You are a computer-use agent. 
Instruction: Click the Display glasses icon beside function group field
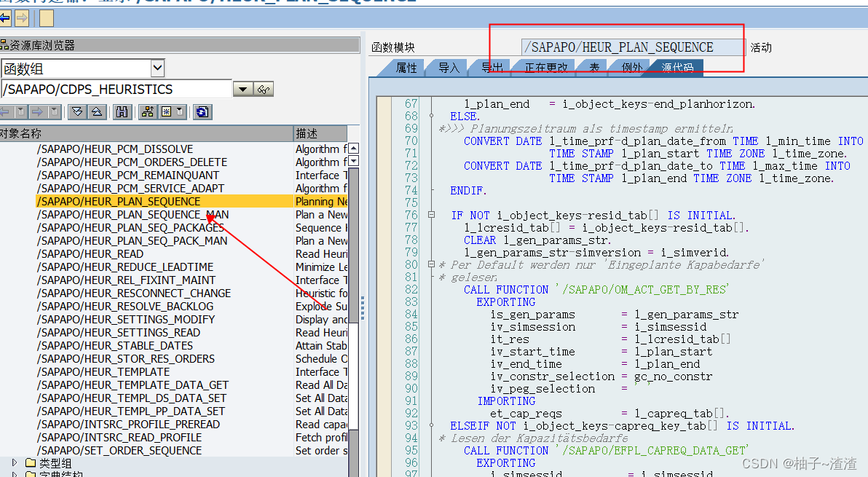point(264,89)
